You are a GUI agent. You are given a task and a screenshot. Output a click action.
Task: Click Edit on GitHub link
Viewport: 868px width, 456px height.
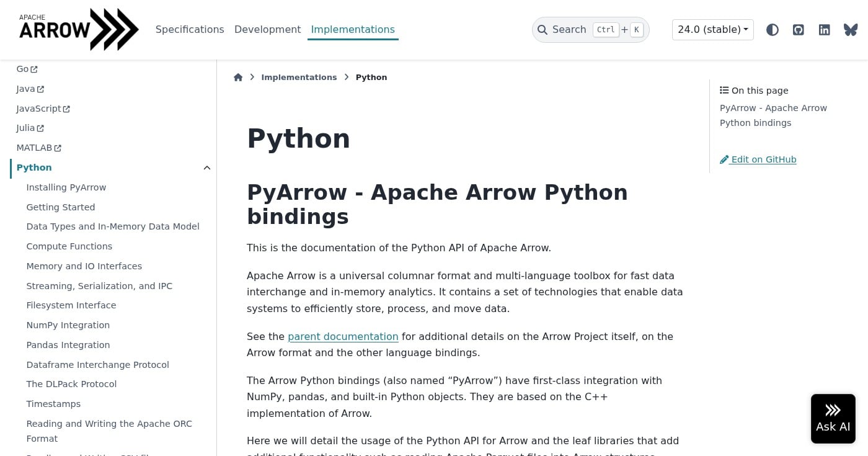[758, 159]
